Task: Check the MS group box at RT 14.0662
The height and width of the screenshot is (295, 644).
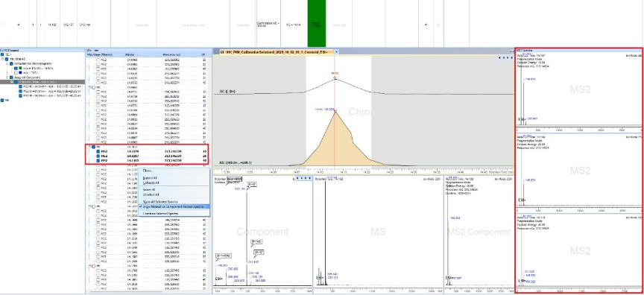Action: [94, 87]
